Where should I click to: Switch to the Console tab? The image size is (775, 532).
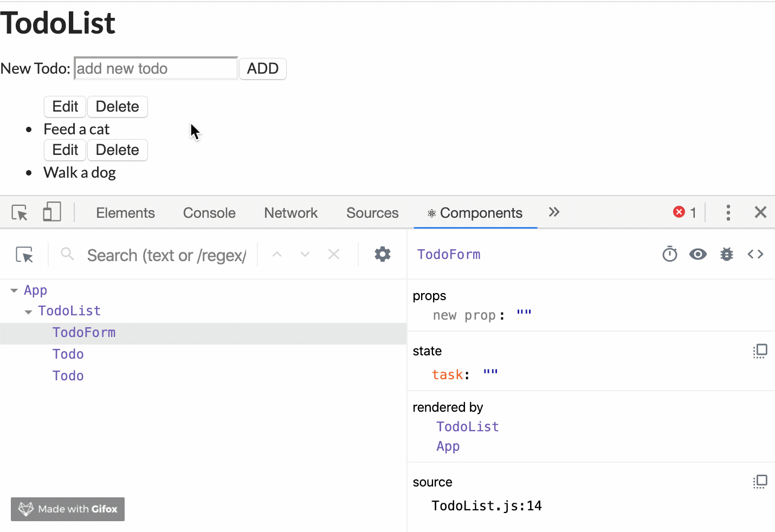[x=209, y=212]
